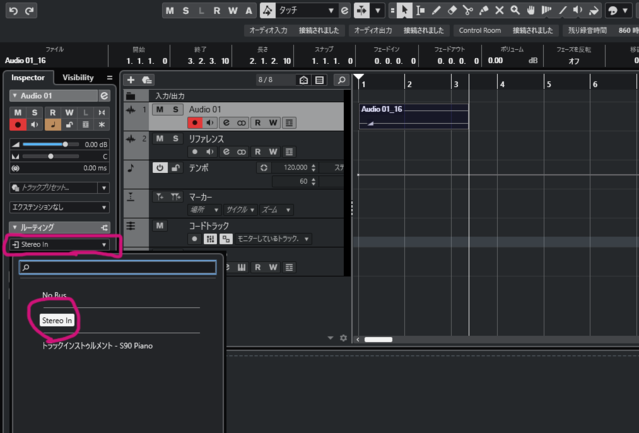Screen dimensions: 639x433
Task: Solo the リファレンス track
Action: coord(176,138)
